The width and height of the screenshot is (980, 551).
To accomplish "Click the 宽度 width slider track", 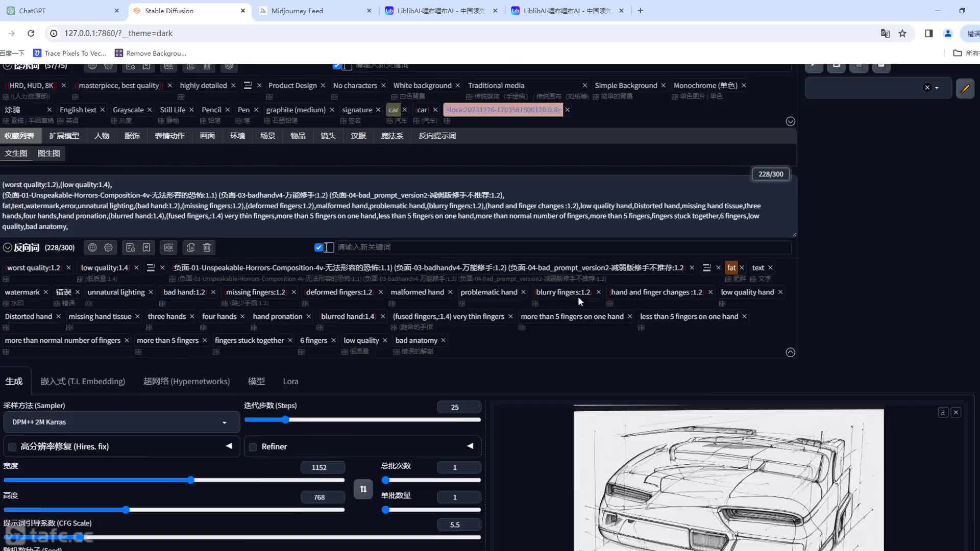I will [174, 480].
